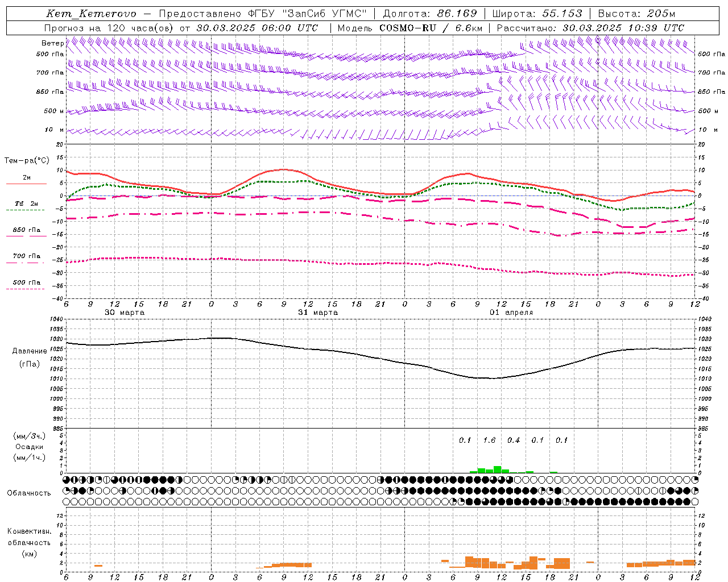The width and height of the screenshot is (728, 582).
Task: Select the (мм/3ч.) precipitation unit label
Action: tap(30, 436)
